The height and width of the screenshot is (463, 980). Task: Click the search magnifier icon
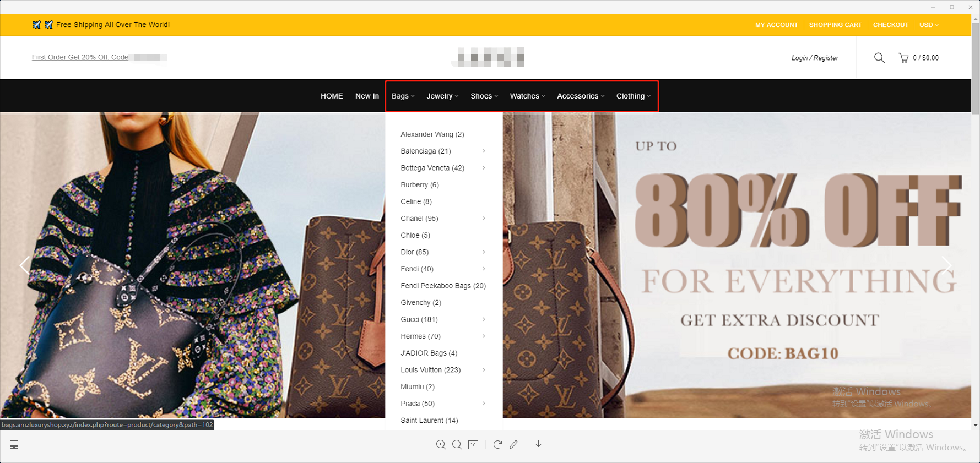click(879, 57)
